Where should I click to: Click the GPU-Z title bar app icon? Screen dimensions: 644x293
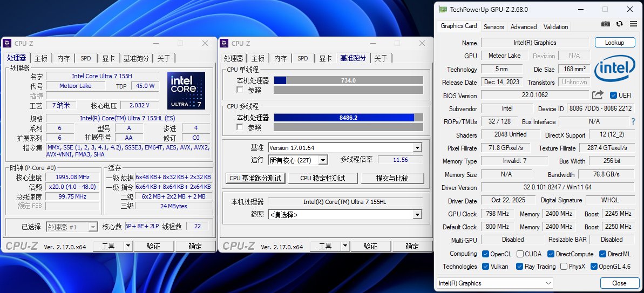[443, 9]
